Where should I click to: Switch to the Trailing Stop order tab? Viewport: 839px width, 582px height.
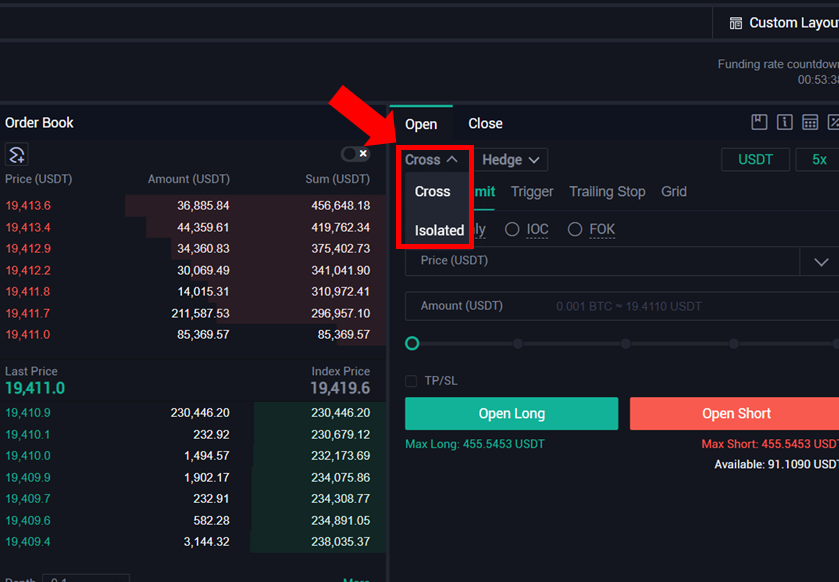pos(607,191)
